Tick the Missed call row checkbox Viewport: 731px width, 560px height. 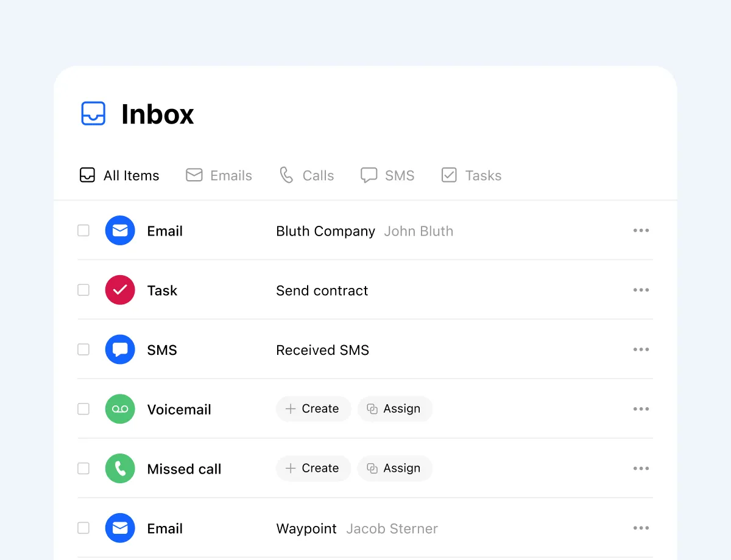point(83,469)
